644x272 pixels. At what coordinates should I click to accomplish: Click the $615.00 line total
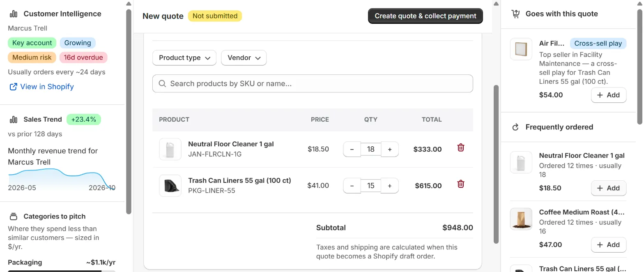pyautogui.click(x=428, y=186)
